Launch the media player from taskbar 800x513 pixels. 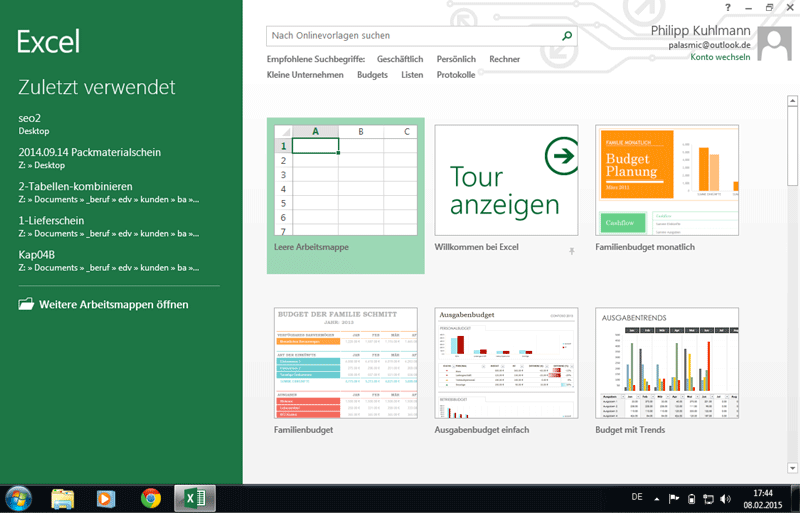(106, 498)
